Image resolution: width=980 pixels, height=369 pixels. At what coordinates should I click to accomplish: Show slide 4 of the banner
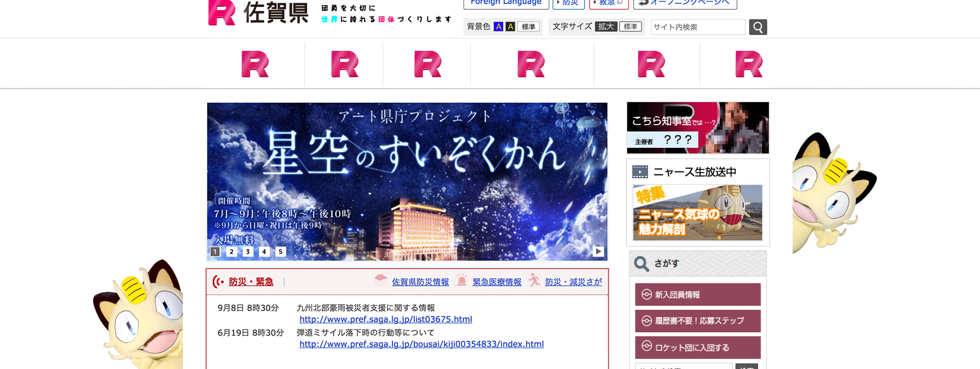point(264,252)
